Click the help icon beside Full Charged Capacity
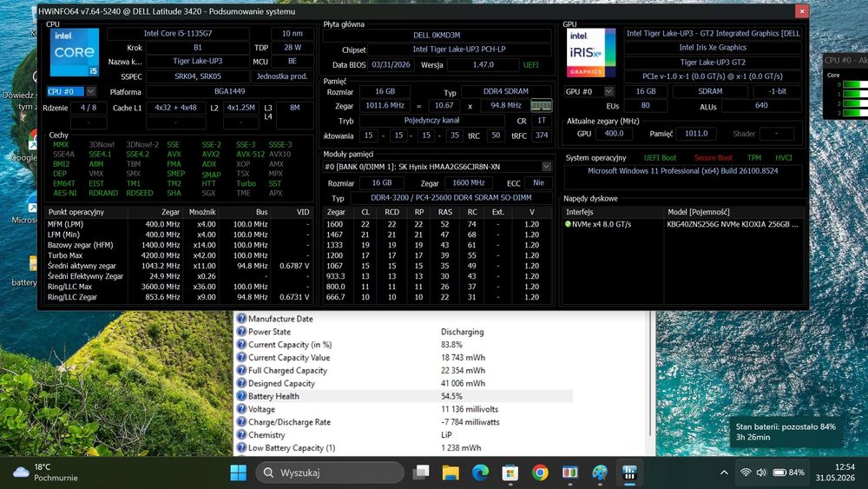 (x=241, y=370)
